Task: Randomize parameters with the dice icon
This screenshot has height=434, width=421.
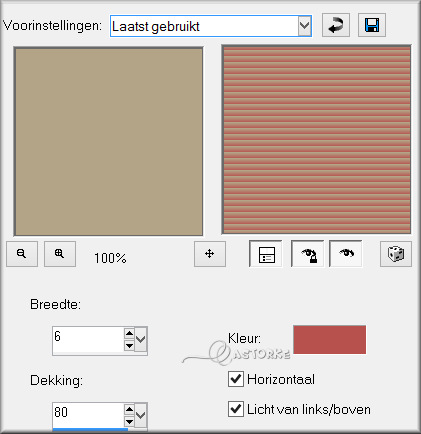Action: 396,254
